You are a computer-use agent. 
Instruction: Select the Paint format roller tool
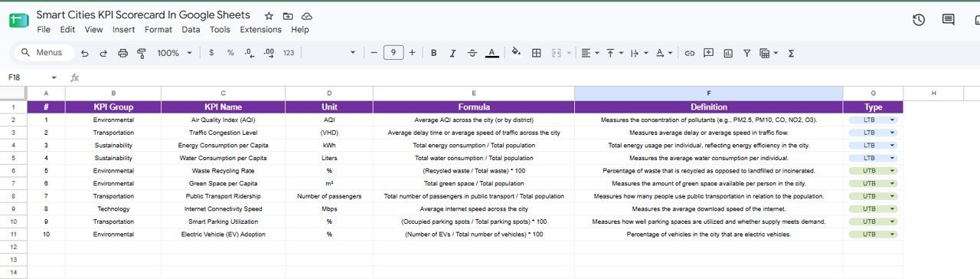(x=142, y=53)
